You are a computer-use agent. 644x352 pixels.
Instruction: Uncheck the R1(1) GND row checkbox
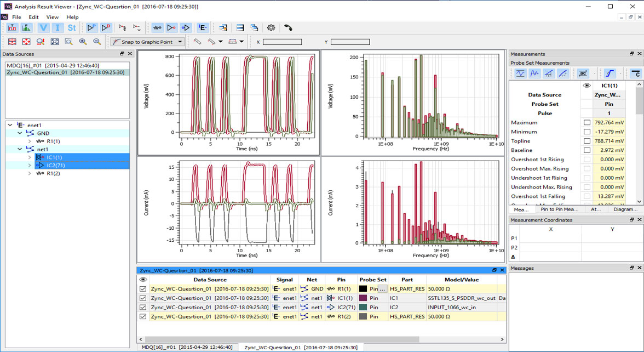click(143, 288)
